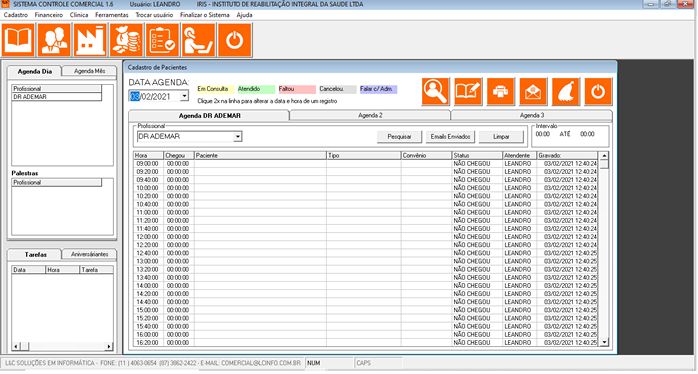698x374 pixels.
Task: Click the Data column header in Tarefas
Action: (28, 270)
